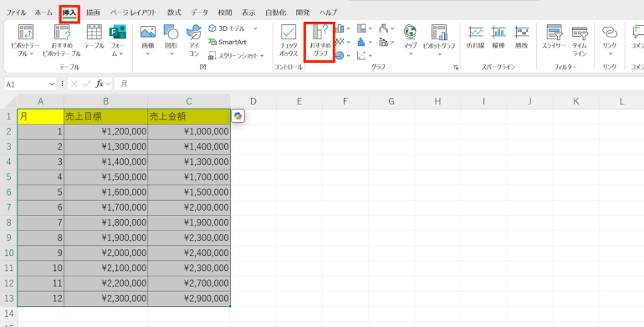Select the Insert (挿入) tab

click(x=69, y=13)
